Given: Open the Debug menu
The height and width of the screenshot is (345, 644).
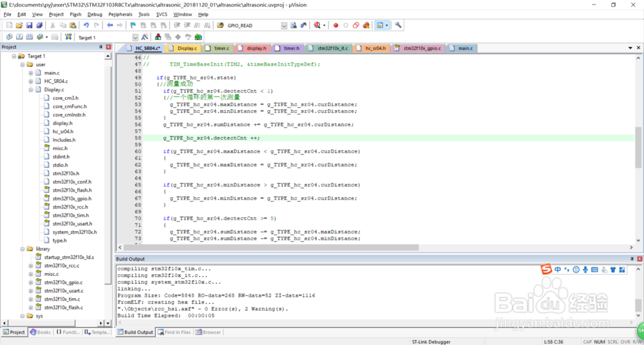Looking at the screenshot, I should coord(95,14).
